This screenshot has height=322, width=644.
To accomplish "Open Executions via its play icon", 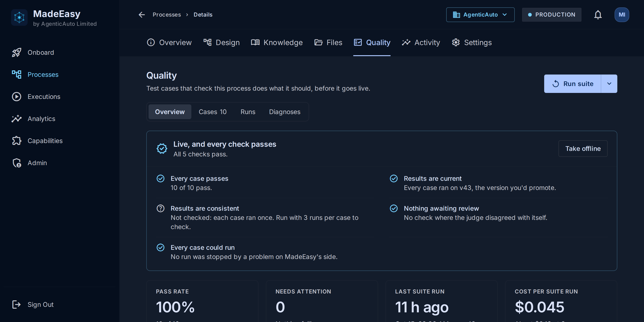I will coord(17,97).
